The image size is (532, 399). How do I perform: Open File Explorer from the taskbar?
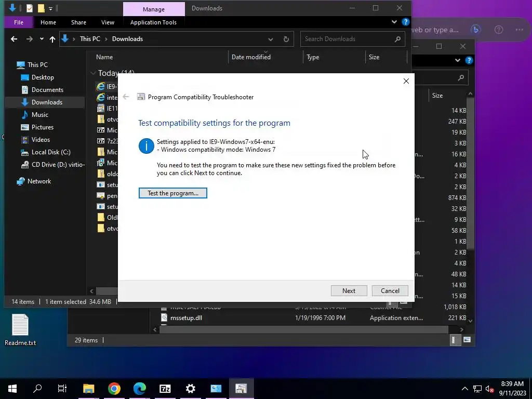(x=88, y=389)
